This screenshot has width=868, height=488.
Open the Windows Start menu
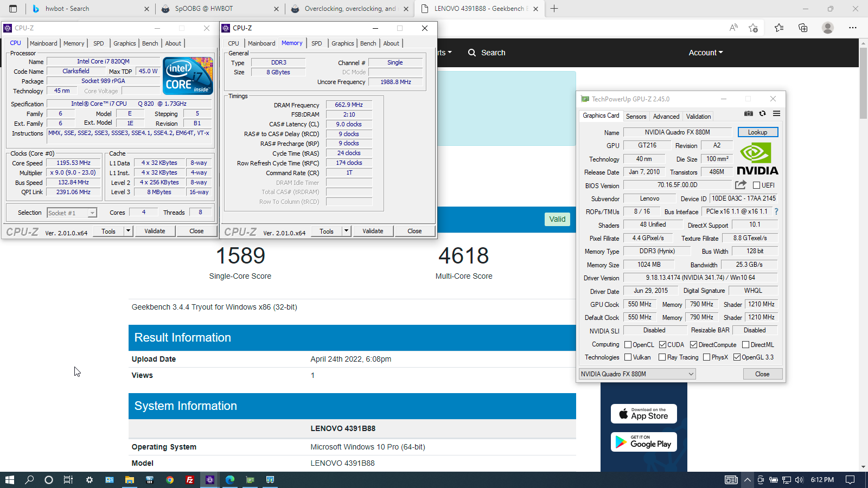(x=9, y=480)
